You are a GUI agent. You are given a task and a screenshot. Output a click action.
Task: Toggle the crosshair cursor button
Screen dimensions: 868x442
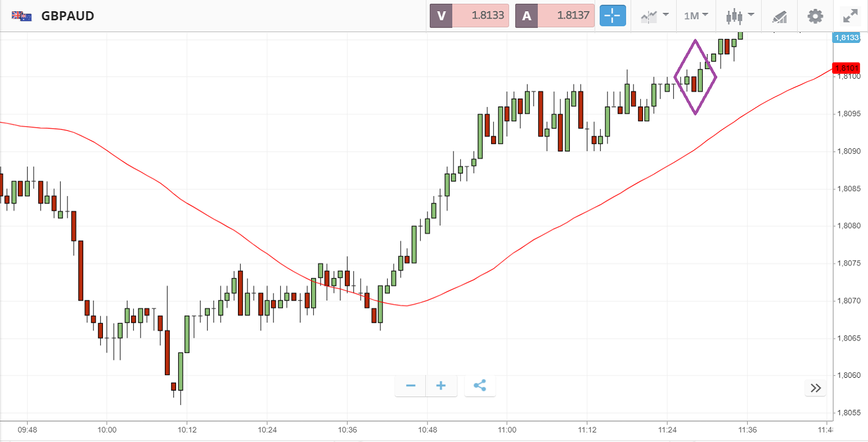[612, 16]
